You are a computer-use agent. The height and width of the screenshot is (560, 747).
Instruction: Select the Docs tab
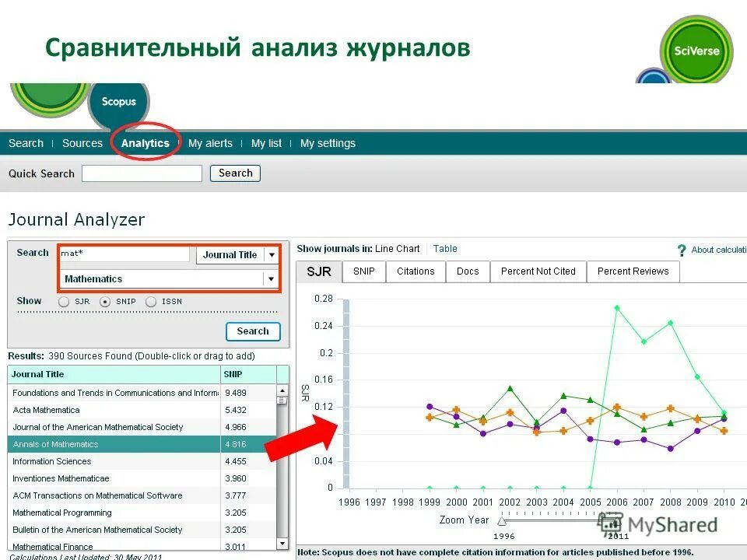coord(468,271)
